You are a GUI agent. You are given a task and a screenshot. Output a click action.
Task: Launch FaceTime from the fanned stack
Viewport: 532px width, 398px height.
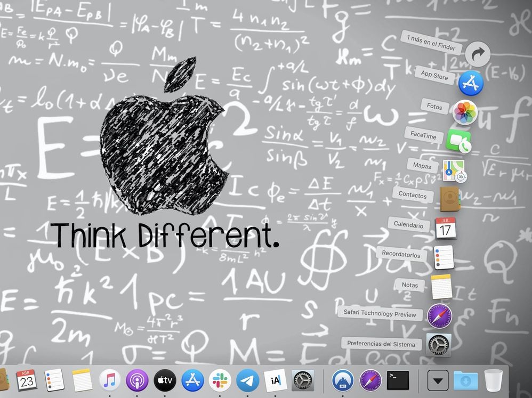coord(458,141)
